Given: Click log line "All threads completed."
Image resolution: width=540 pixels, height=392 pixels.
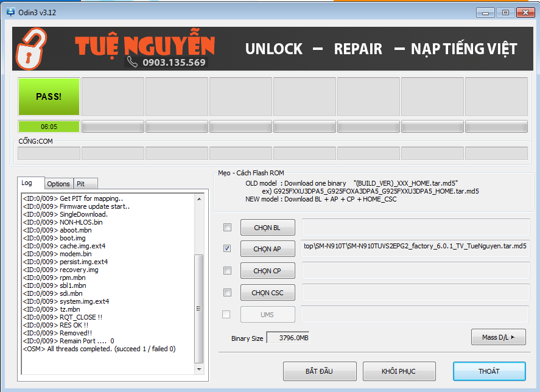Looking at the screenshot, I should (x=99, y=349).
